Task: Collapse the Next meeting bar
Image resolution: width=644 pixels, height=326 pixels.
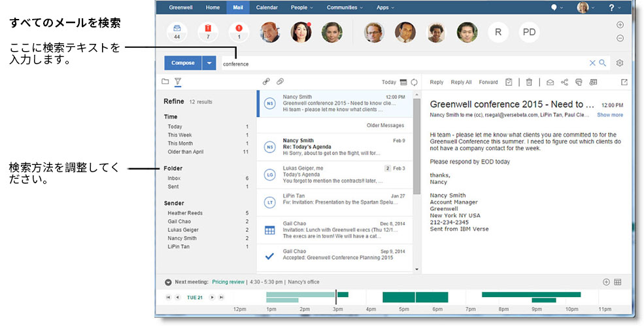Action: pyautogui.click(x=168, y=282)
